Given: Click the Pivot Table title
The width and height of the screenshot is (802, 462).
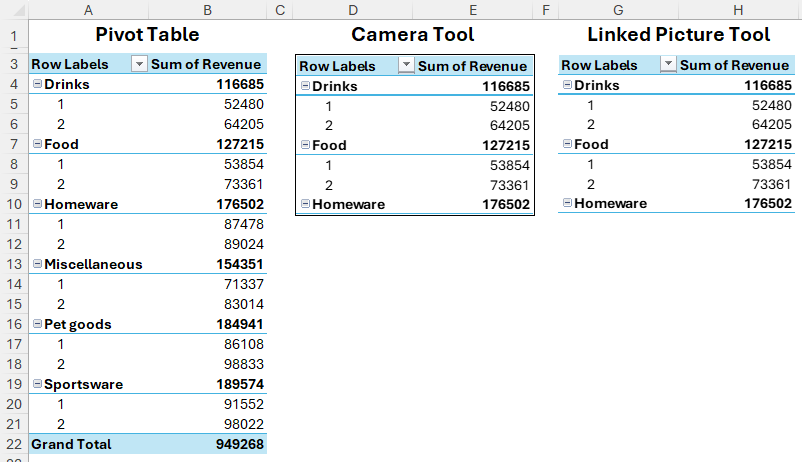Looking at the screenshot, I should [147, 34].
